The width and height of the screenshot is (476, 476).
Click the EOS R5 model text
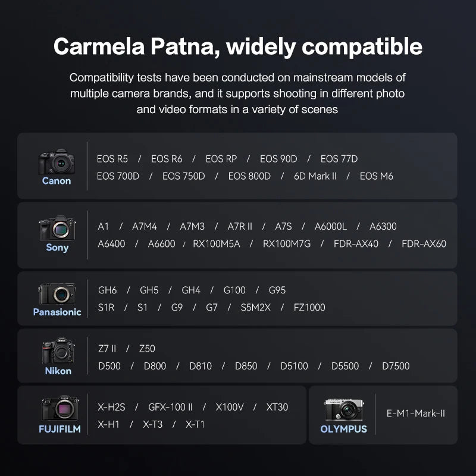(x=112, y=159)
